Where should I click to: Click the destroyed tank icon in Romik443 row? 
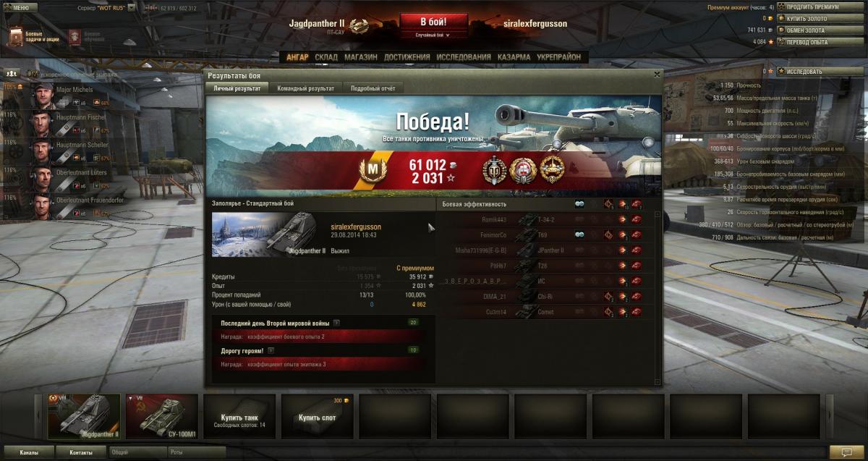coord(637,219)
